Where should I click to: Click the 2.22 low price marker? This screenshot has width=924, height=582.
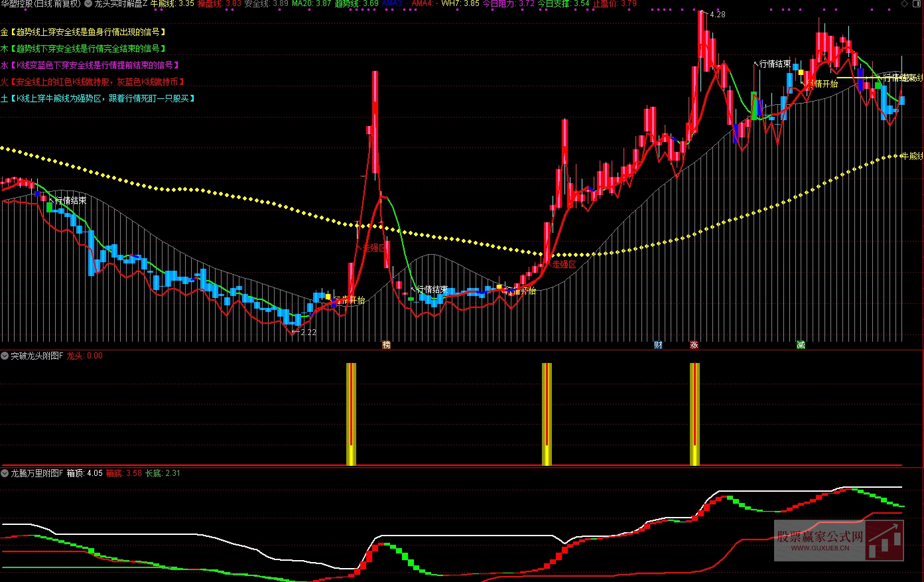(x=308, y=332)
